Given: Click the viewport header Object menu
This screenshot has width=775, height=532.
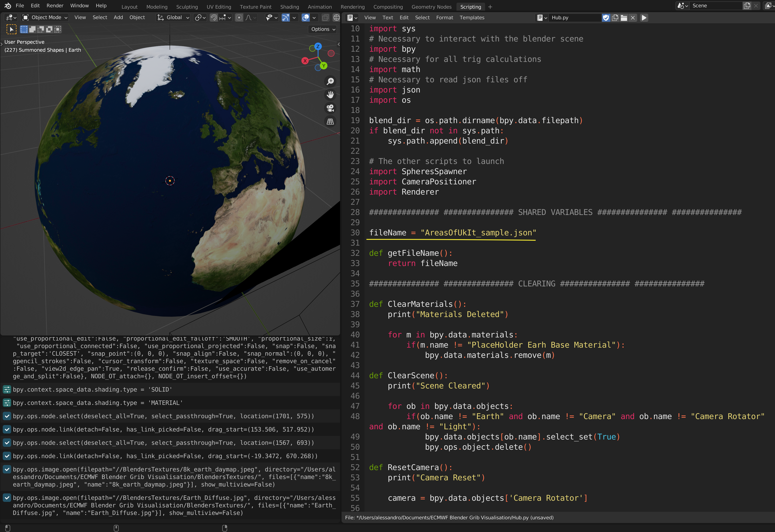Looking at the screenshot, I should click(137, 17).
